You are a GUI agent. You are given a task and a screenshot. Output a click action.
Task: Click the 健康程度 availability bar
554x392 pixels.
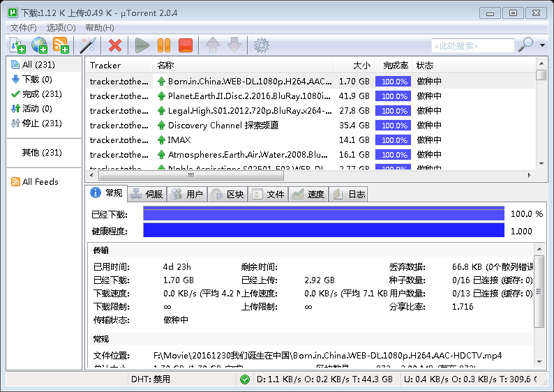[x=324, y=231]
